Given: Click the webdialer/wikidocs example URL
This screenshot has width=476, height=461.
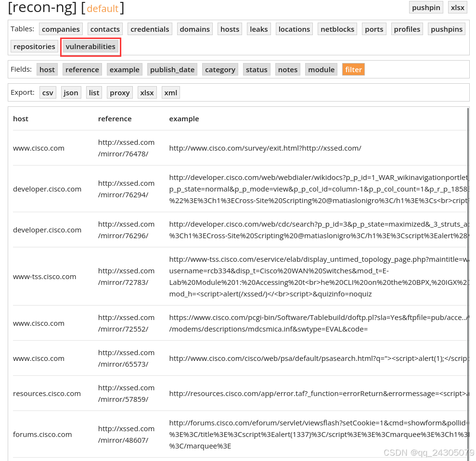Looking at the screenshot, I should [319, 189].
